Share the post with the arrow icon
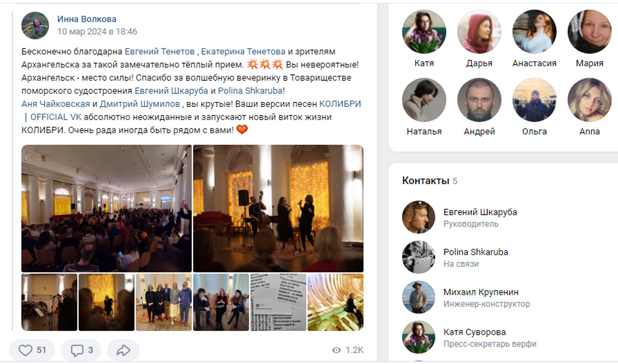Screen dimensions: 618x364 123,350
